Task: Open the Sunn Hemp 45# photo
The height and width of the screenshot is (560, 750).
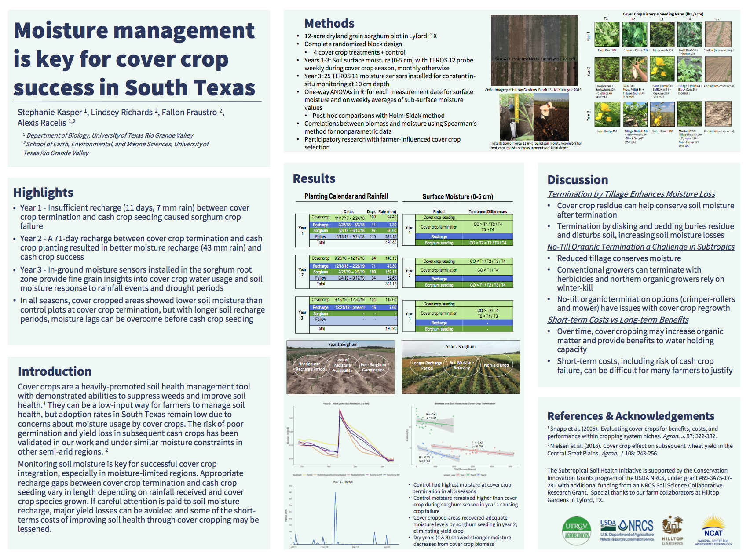Action: pos(607,114)
